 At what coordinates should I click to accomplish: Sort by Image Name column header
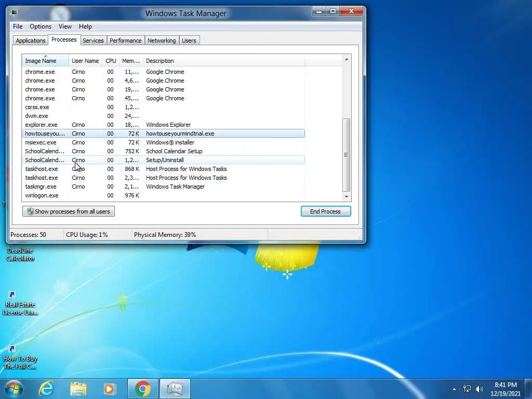46,61
